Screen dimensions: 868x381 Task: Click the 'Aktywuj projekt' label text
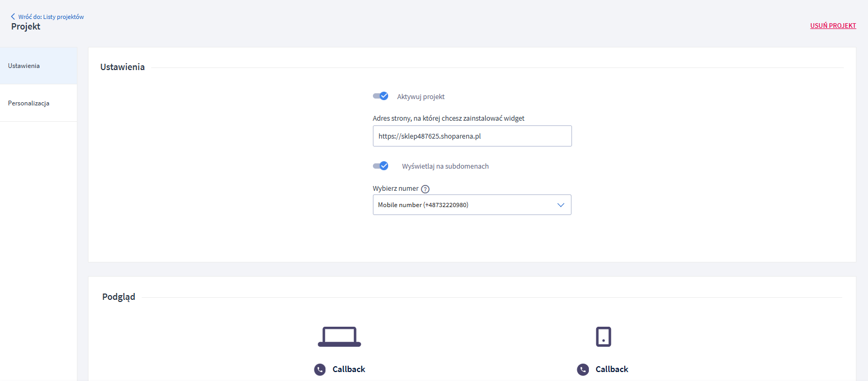(421, 97)
